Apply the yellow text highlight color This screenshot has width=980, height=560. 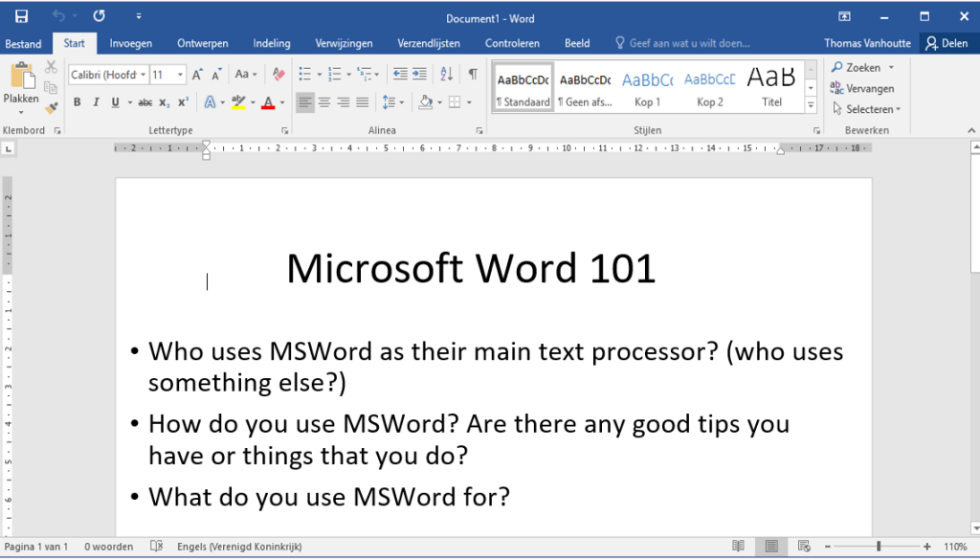(238, 101)
